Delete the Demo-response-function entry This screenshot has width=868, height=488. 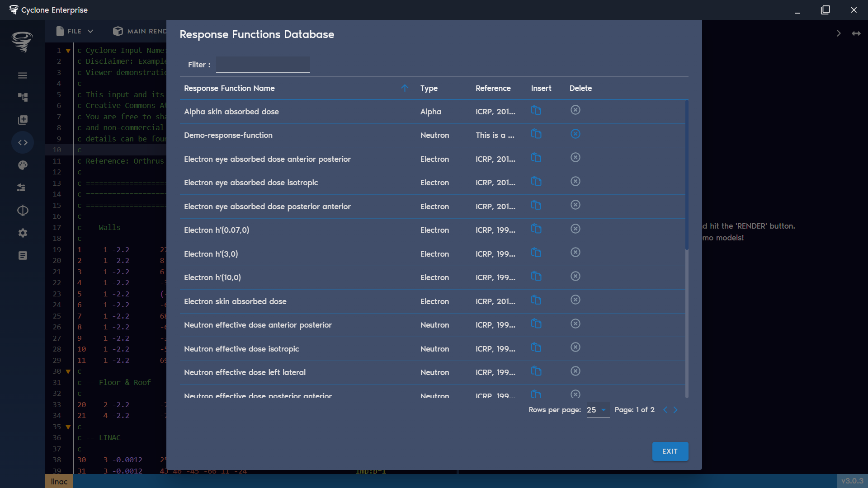point(575,134)
